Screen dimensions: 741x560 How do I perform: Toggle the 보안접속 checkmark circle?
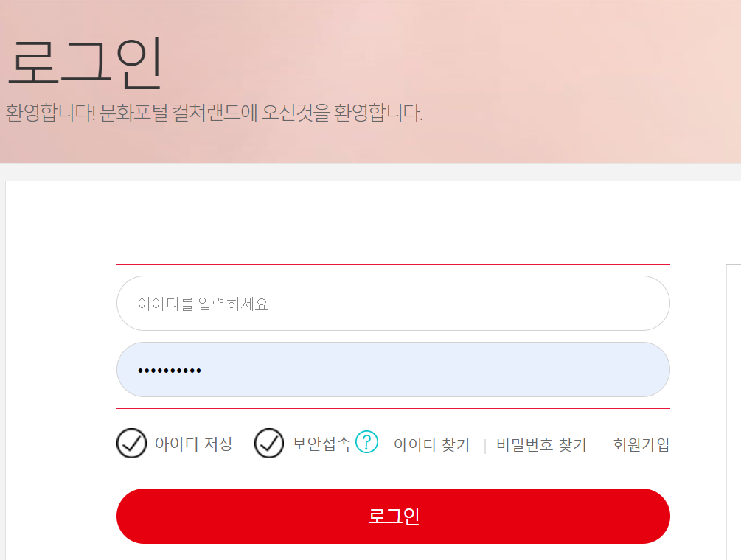tap(269, 444)
